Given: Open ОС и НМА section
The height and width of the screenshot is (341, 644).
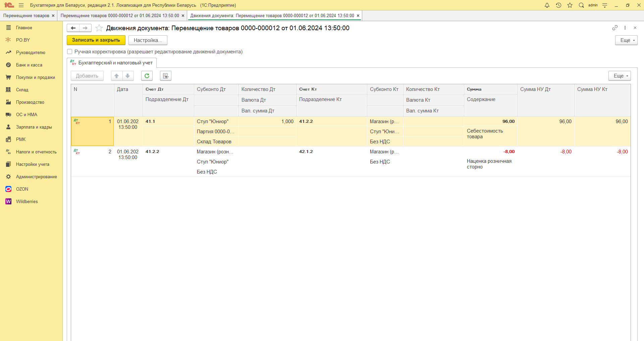Looking at the screenshot, I should pyautogui.click(x=26, y=114).
